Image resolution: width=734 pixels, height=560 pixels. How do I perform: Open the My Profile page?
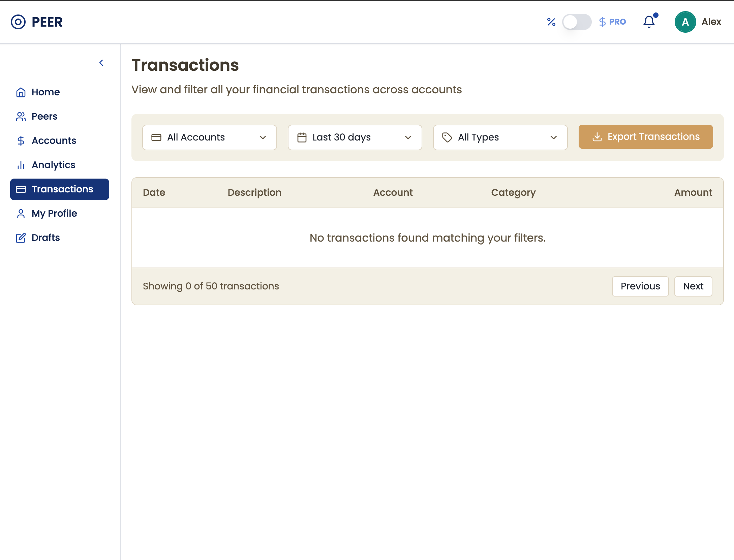pos(54,214)
